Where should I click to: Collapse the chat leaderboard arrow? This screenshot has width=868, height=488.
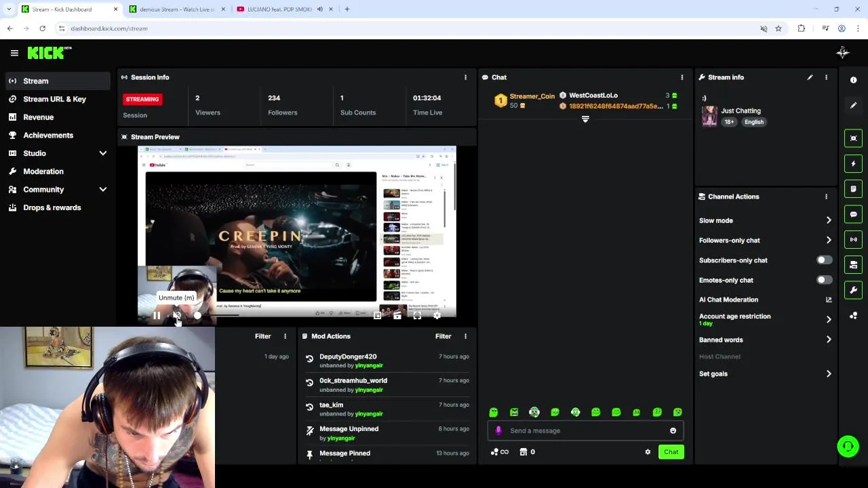coord(585,119)
